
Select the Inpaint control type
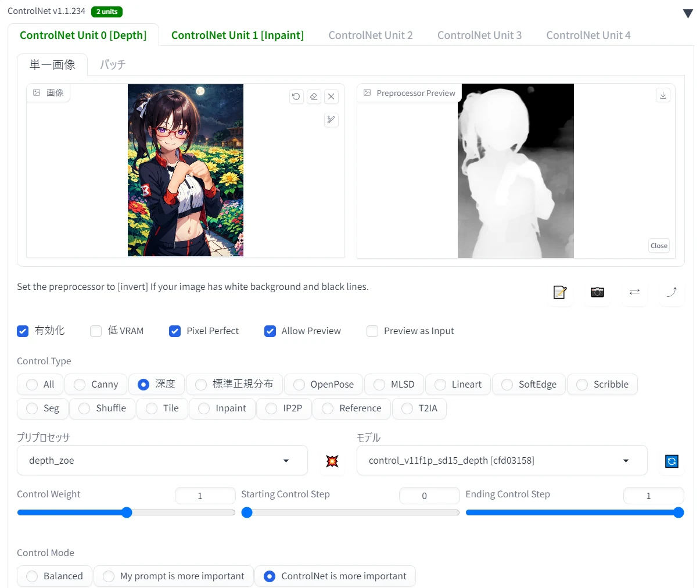point(222,408)
